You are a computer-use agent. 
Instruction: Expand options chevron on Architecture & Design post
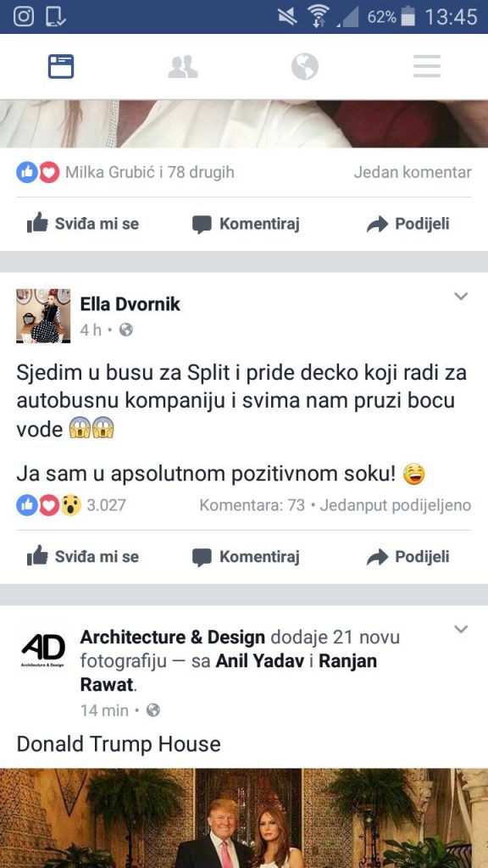461,629
